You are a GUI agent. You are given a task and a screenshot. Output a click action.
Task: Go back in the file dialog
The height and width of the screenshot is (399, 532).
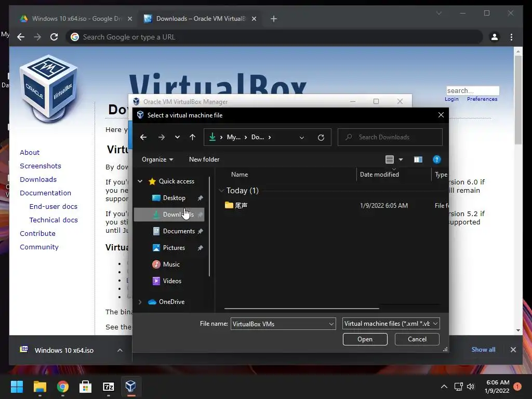click(x=143, y=137)
